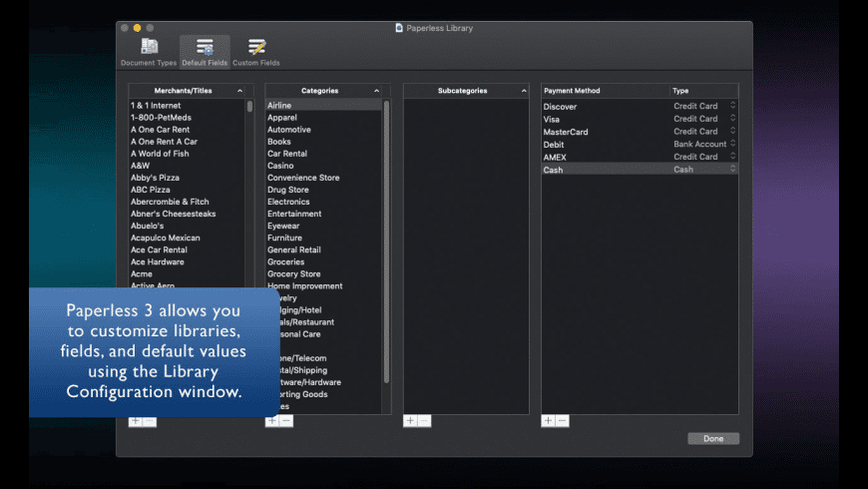
Task: Select merchant A World of Fish
Action: pos(187,154)
